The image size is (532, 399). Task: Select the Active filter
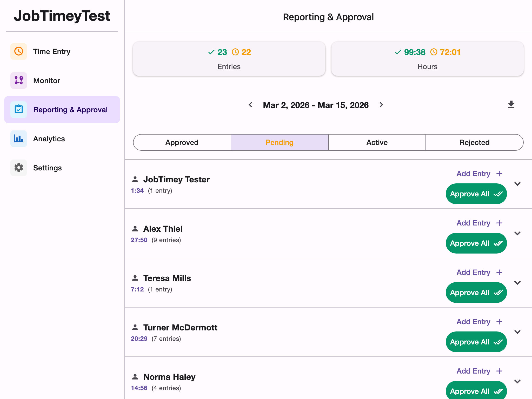click(x=377, y=142)
